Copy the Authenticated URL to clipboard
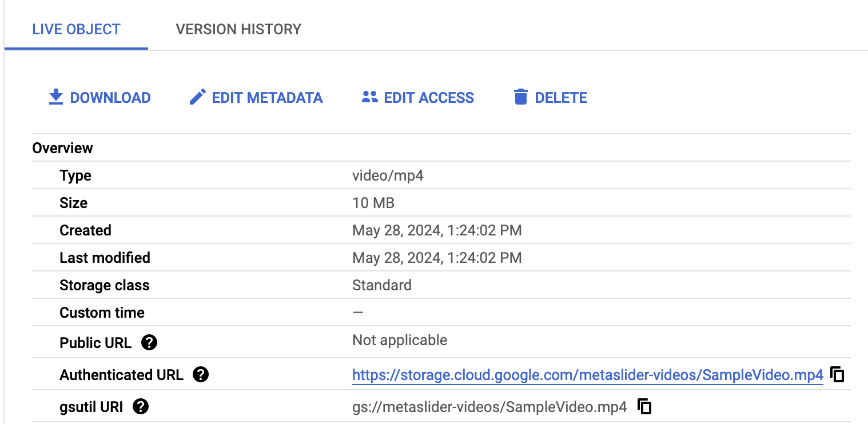This screenshot has width=868, height=424. [837, 375]
